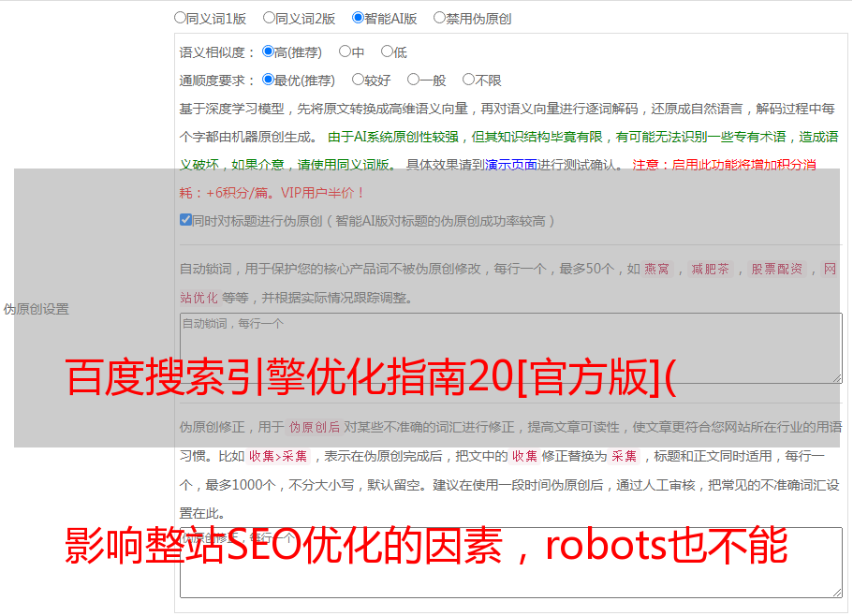Select 一般 for 通顺度要求
This screenshot has width=853, height=616.
tap(414, 80)
